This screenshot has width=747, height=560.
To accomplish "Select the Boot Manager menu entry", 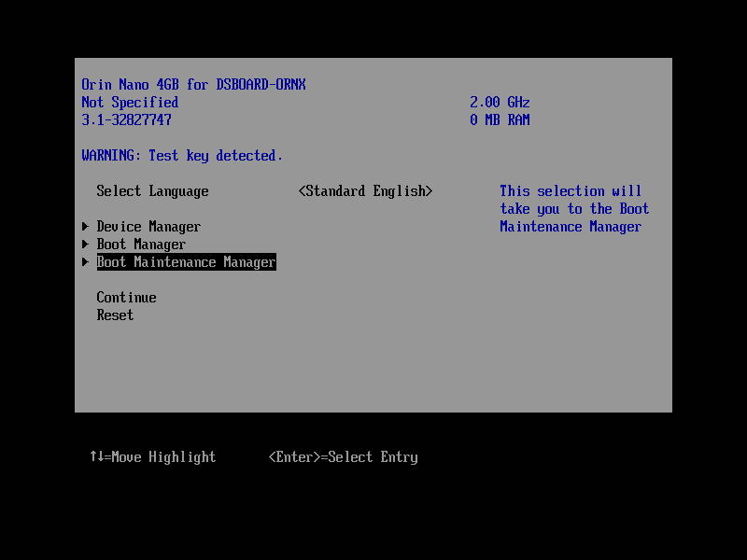I will 140,244.
